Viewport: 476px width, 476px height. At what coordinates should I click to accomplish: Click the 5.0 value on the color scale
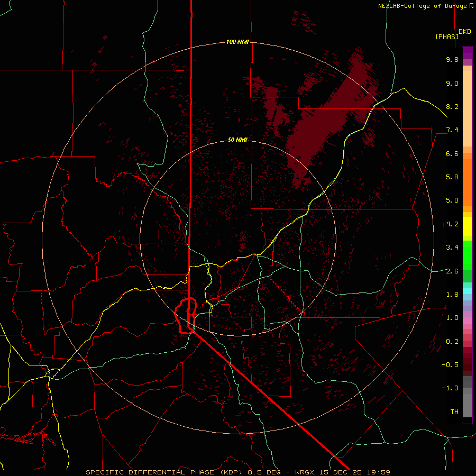click(x=452, y=200)
